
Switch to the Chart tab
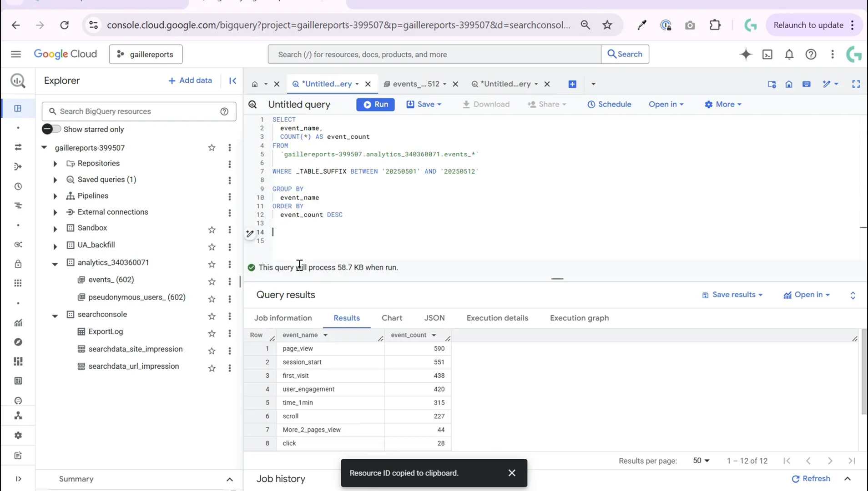(392, 318)
